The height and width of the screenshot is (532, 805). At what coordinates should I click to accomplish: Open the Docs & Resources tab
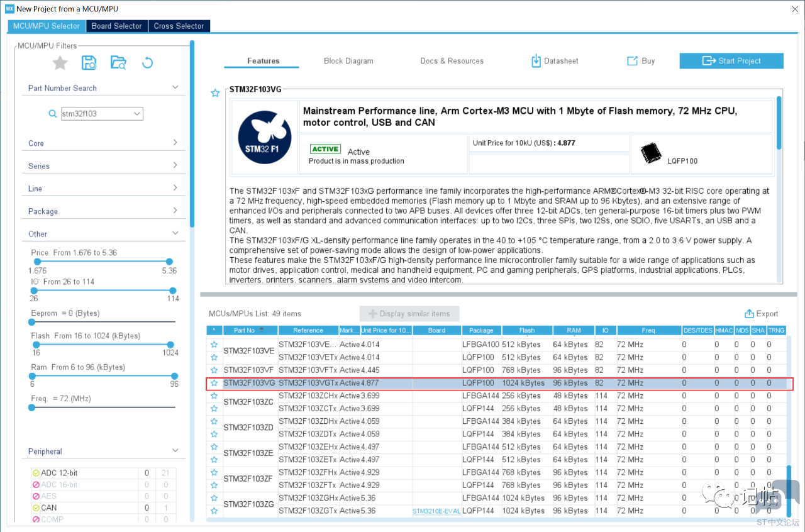point(452,61)
